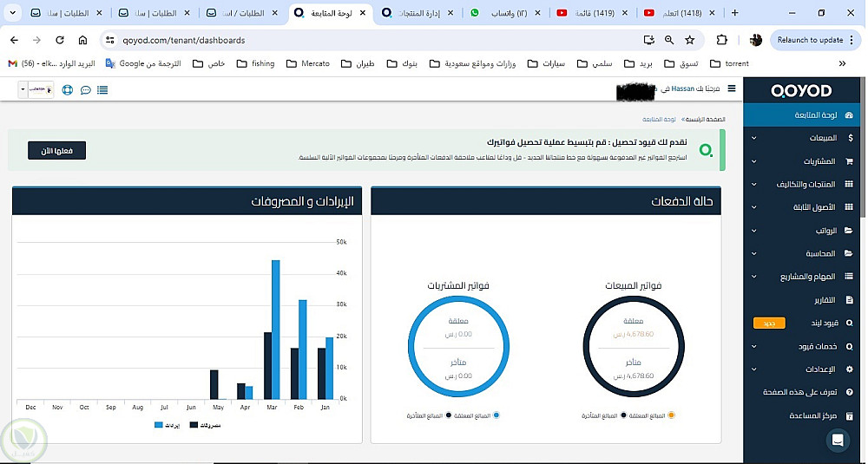Click the Help Center icon
Image resolution: width=868 pixels, height=464 pixels.
point(850,416)
